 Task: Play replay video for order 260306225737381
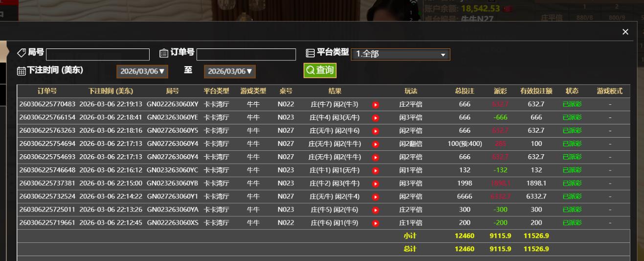coord(376,183)
